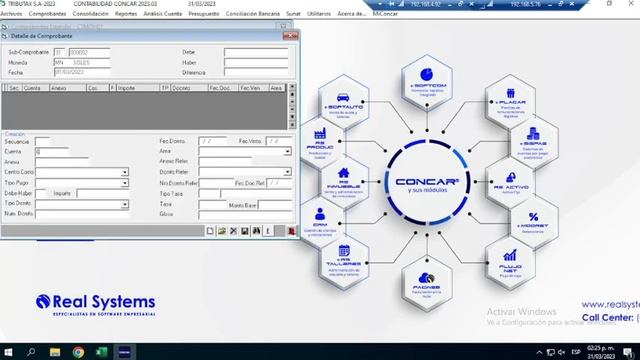Click the binoculars Search icon in dialog toolbar
Image resolution: width=640 pixels, height=360 pixels.
click(256, 231)
